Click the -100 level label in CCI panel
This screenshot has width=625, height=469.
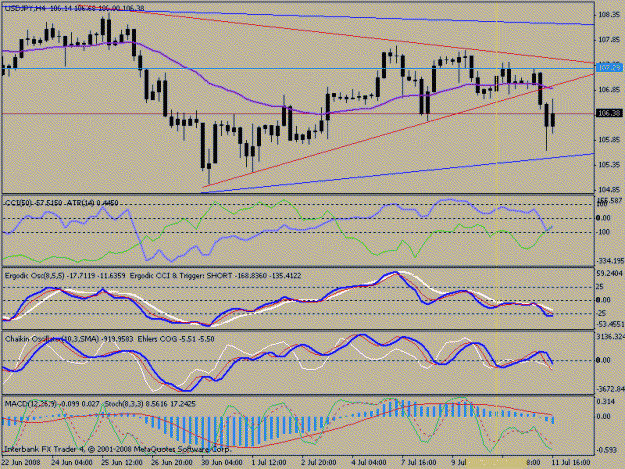603,232
